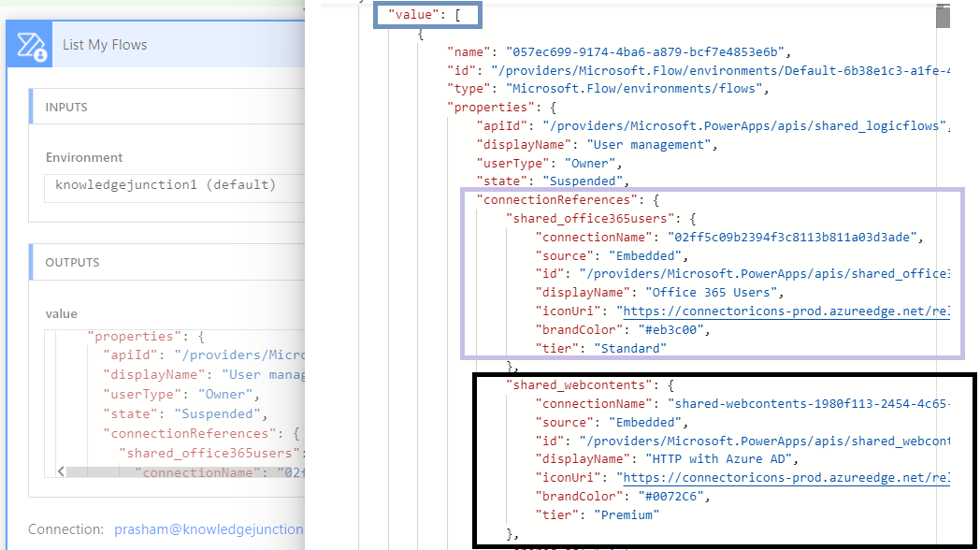This screenshot has width=980, height=550.
Task: Click "userType": "Owner" in left value box
Action: [180, 395]
